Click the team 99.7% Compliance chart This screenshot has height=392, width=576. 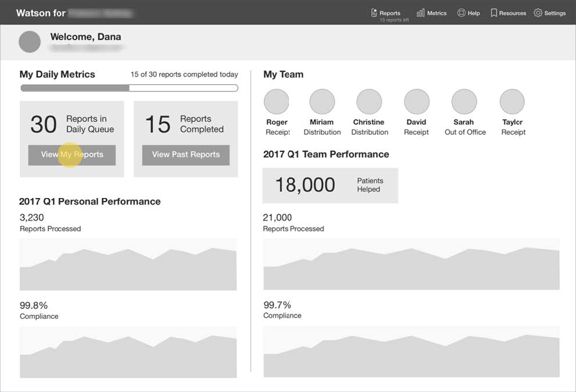click(411, 355)
